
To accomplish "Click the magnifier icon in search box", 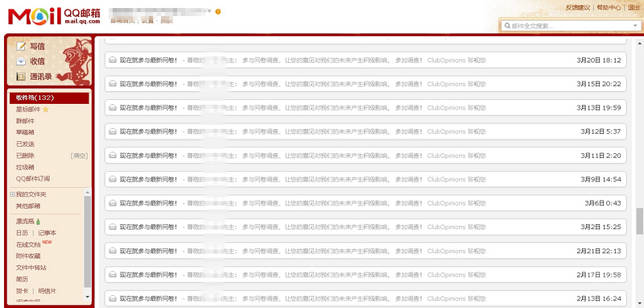I will tap(507, 26).
